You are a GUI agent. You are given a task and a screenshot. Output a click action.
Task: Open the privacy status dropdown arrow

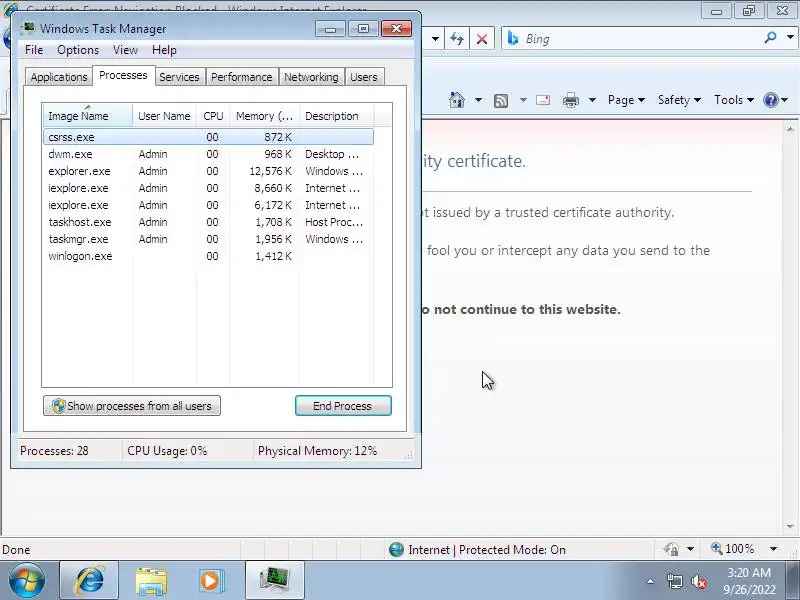pos(690,549)
